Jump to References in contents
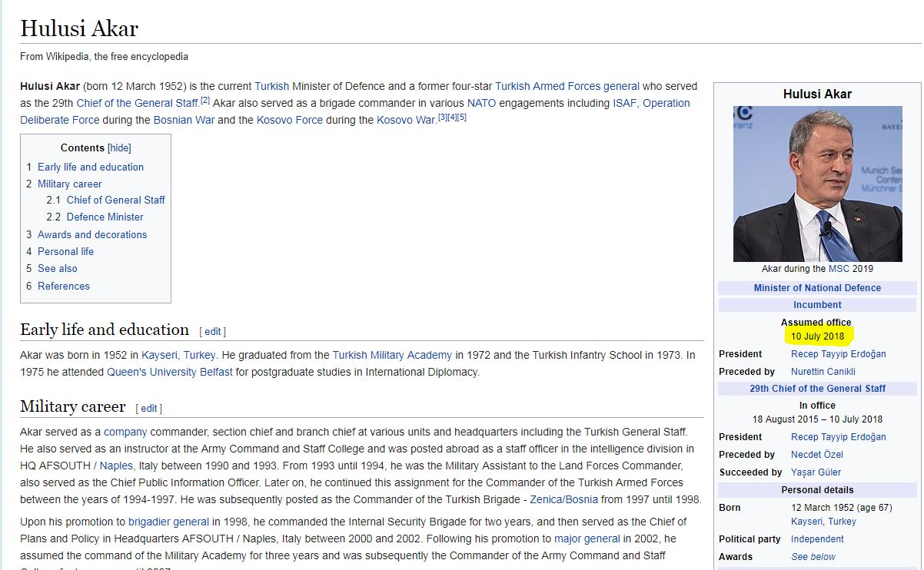The image size is (924, 570). pyautogui.click(x=64, y=286)
